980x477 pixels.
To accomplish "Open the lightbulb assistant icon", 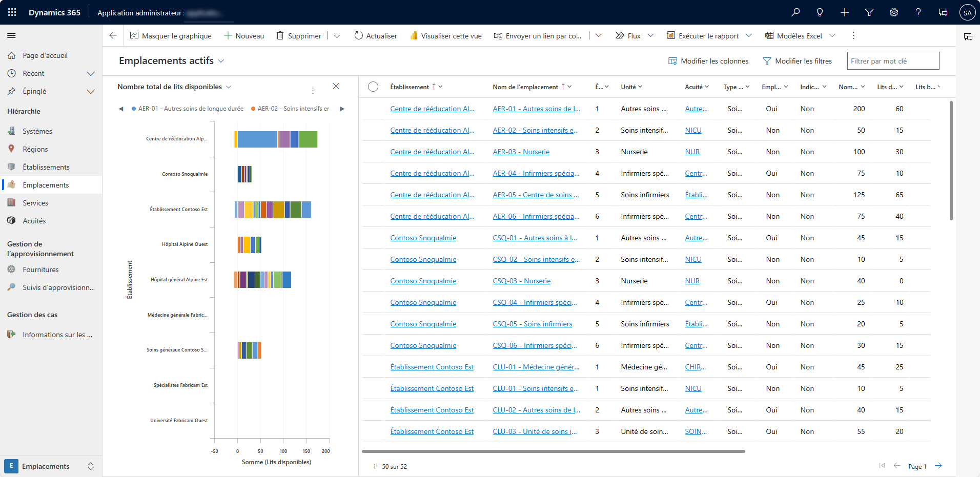I will [820, 12].
